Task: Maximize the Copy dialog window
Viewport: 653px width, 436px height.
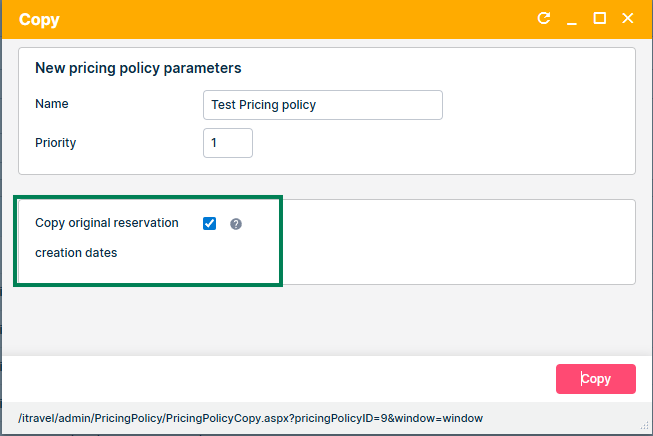Action: pyautogui.click(x=600, y=19)
